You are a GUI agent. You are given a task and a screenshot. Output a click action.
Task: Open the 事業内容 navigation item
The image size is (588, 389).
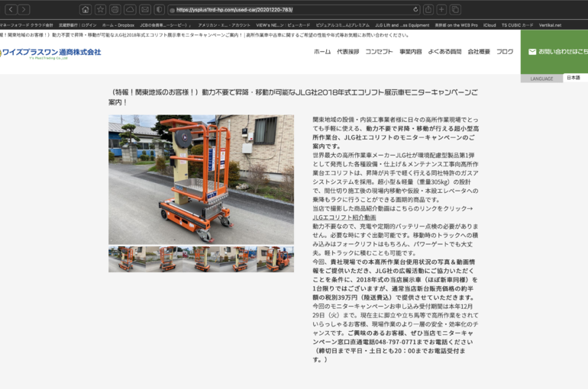click(411, 52)
